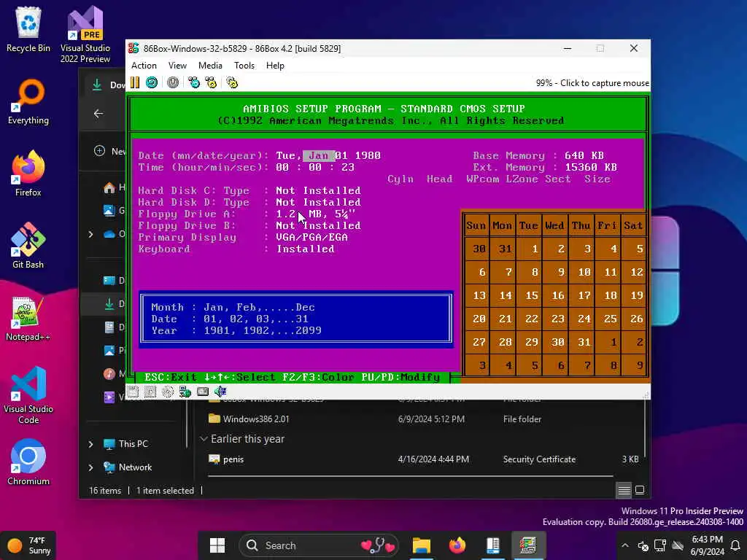Image resolution: width=747 pixels, height=560 pixels.
Task: Select the Firefox desktop shortcut
Action: tap(28, 174)
